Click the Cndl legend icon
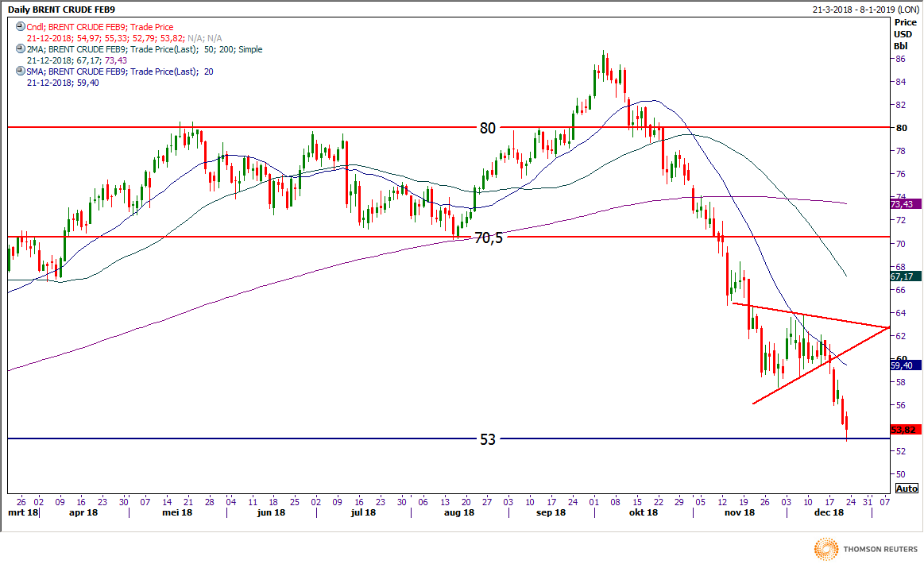The image size is (924, 564). [21, 26]
